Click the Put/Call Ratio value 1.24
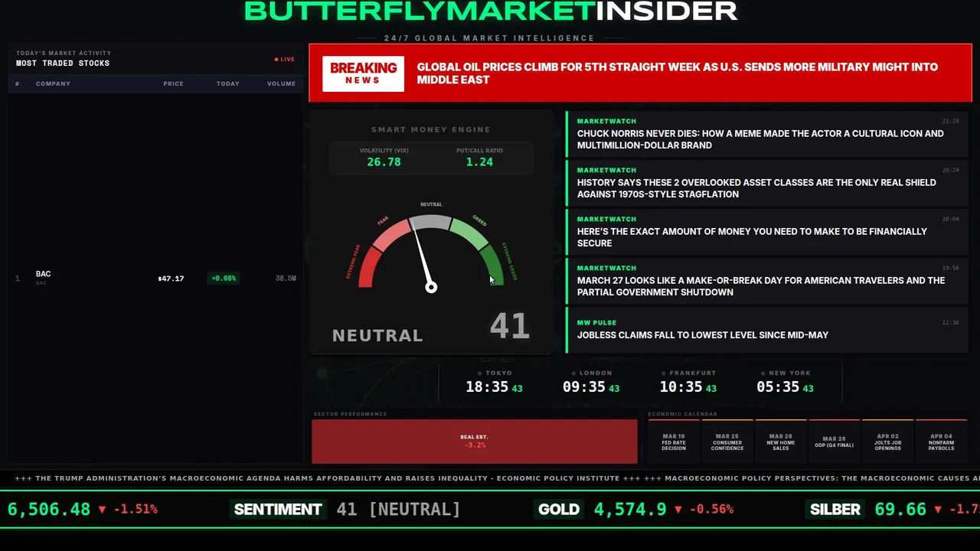This screenshot has width=980, height=551. [479, 161]
